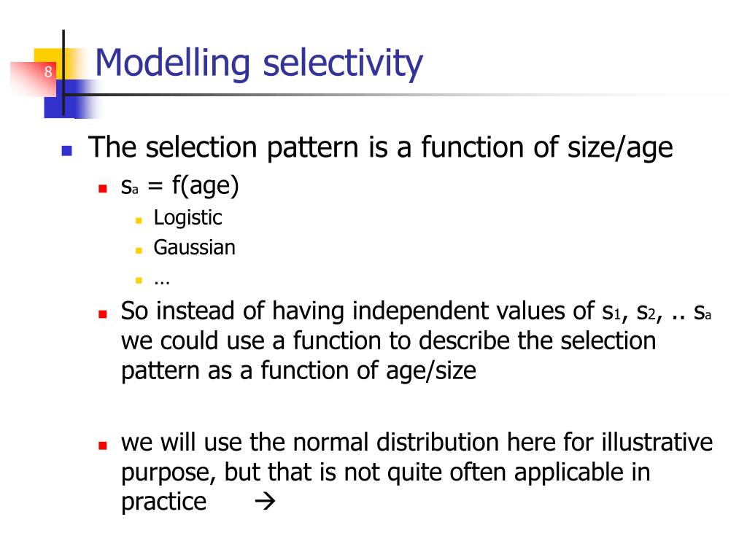Click the red bullet before "we will use"
747x560 pixels.
tap(102, 446)
